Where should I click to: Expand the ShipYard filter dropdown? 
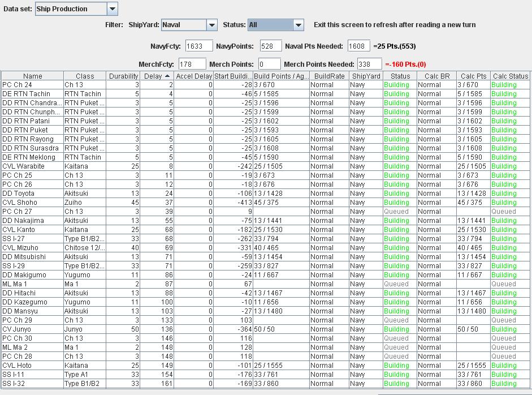click(211, 25)
